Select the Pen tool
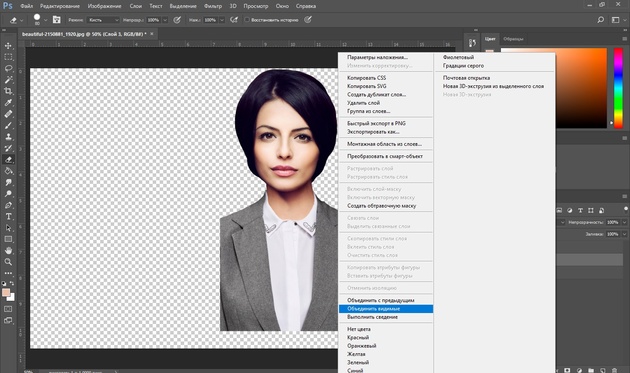The image size is (630, 373). [x=8, y=205]
